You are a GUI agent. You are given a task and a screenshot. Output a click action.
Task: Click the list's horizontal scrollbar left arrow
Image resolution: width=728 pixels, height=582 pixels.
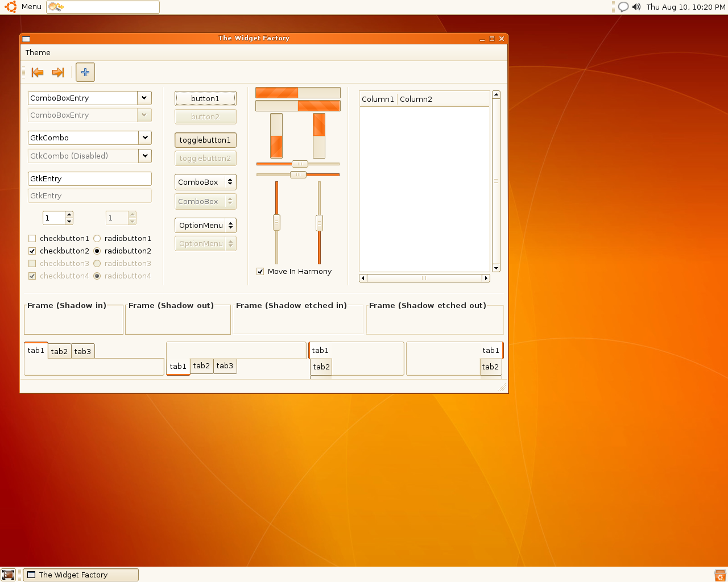click(x=363, y=278)
